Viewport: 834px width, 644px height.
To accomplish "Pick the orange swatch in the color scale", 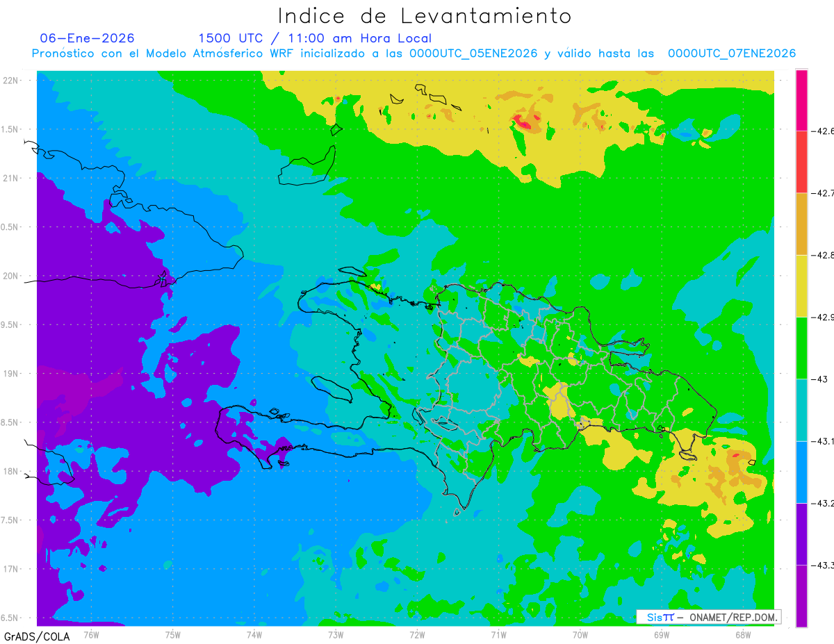I will click(801, 224).
